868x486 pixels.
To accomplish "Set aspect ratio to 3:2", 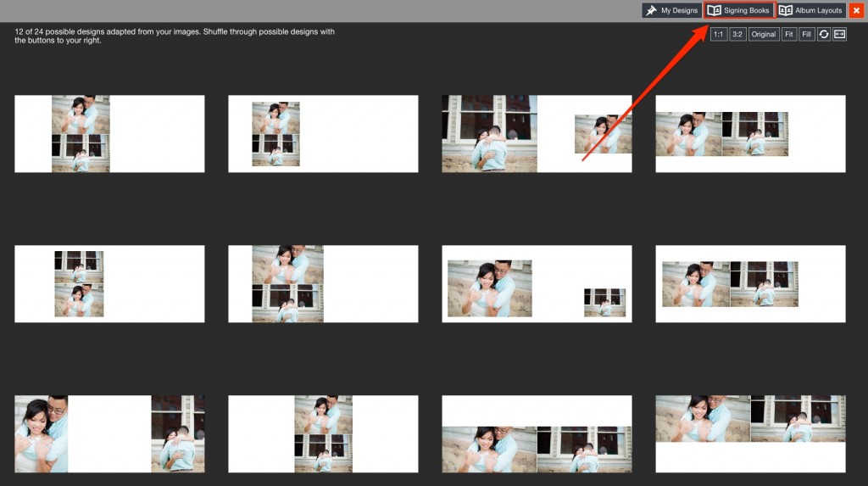I will click(737, 35).
